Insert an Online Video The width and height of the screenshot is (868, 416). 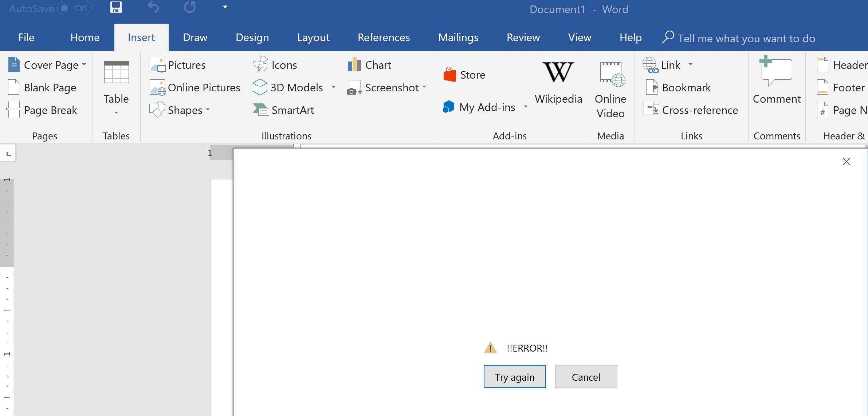[610, 90]
